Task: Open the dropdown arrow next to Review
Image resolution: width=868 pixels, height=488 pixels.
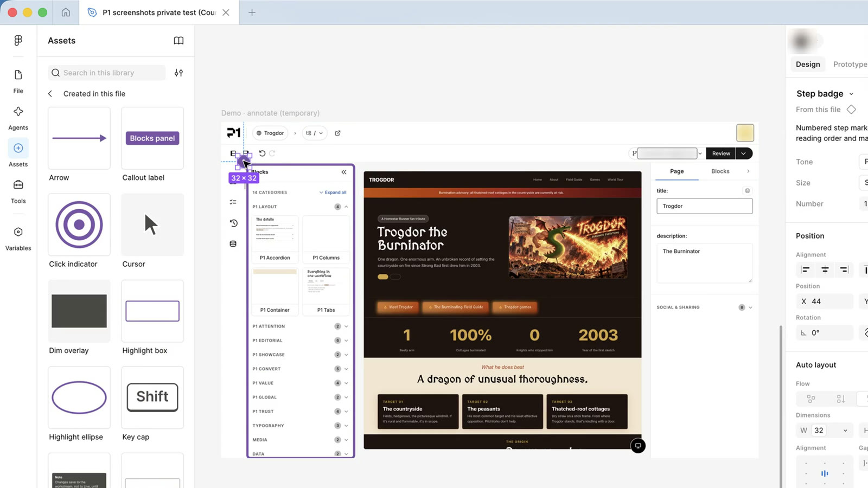Action: [x=744, y=153]
